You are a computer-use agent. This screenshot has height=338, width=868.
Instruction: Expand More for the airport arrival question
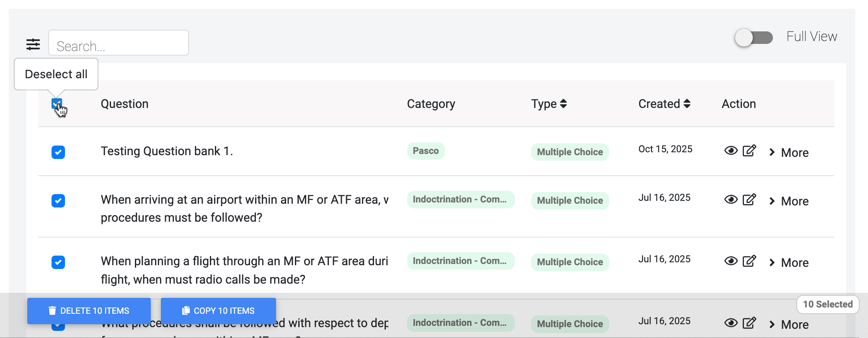tap(789, 201)
